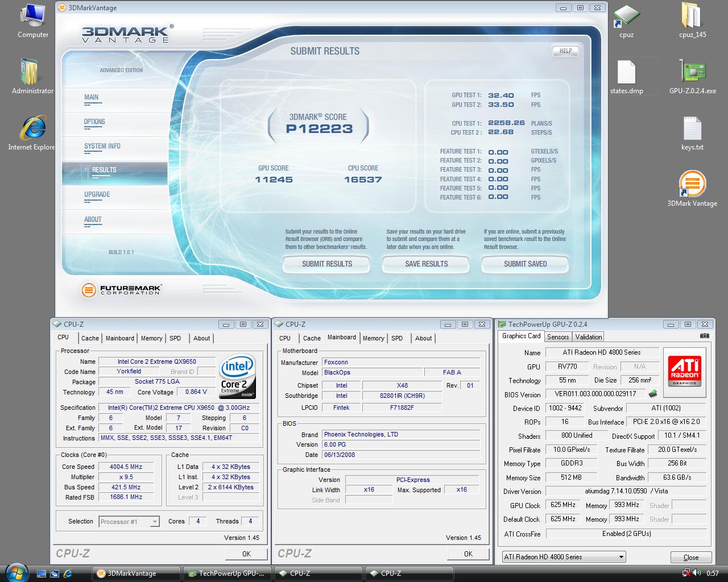This screenshot has width=728, height=582.
Task: Click the Core Speed 4004.5 MHz field
Action: pyautogui.click(x=126, y=467)
